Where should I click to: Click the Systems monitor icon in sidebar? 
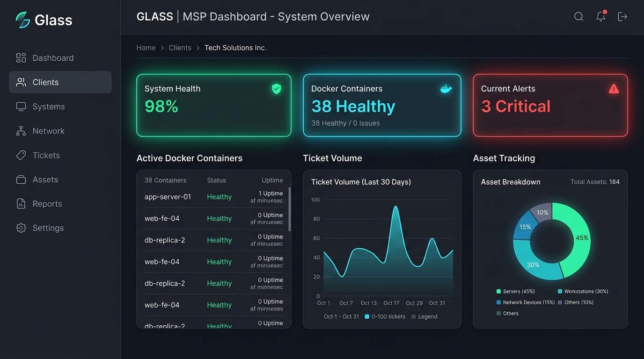coord(21,107)
